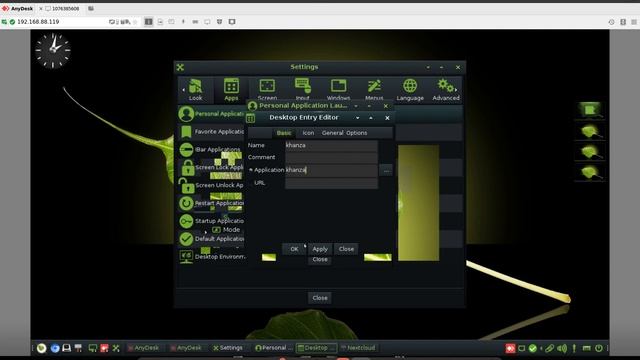Select Startup Applications item
The height and width of the screenshot is (360, 640).
pos(211,221)
